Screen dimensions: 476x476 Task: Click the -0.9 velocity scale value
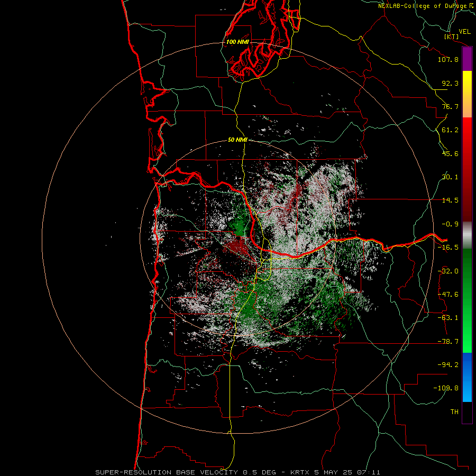(450, 224)
